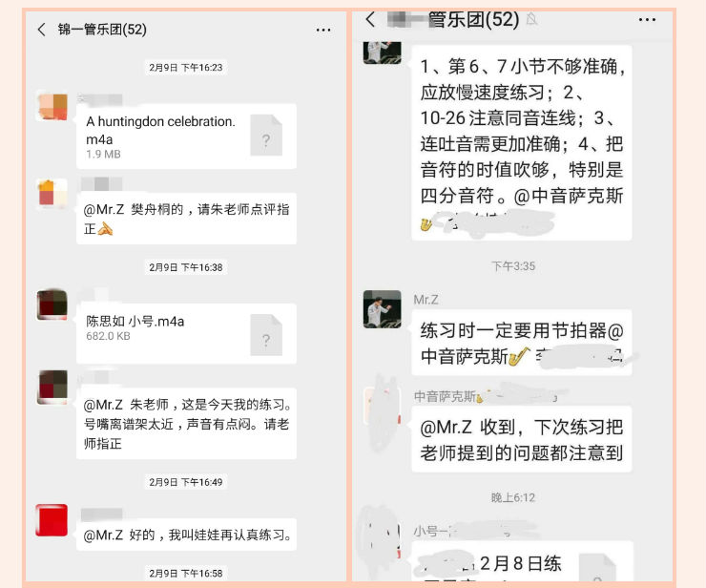706x588 pixels.
Task: Open A huntingdon celebration.m4a file icon
Action: [266, 136]
